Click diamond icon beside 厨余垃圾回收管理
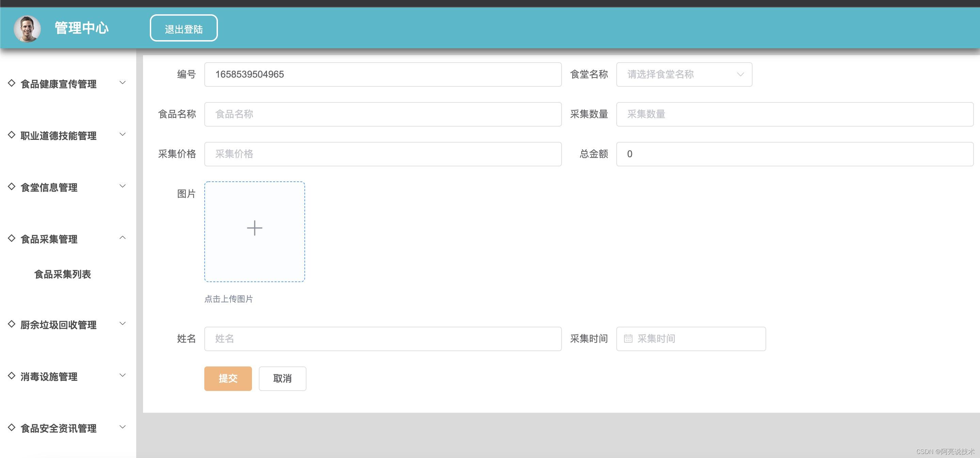980x458 pixels. [12, 324]
